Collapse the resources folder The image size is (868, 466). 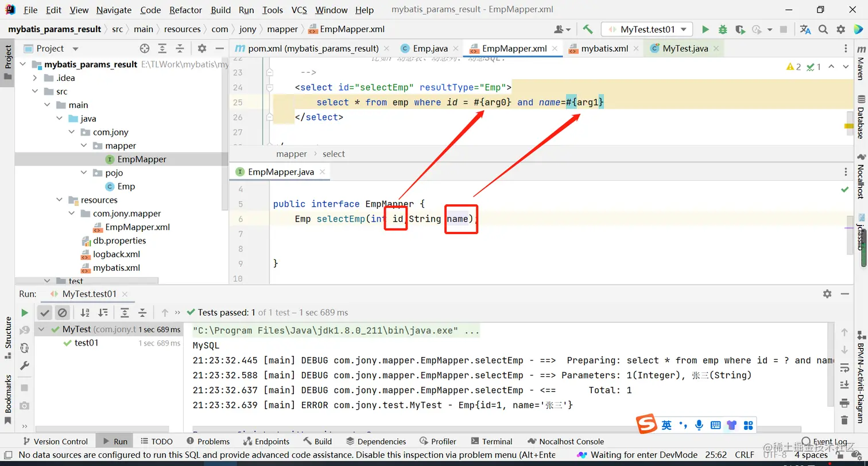click(x=60, y=200)
